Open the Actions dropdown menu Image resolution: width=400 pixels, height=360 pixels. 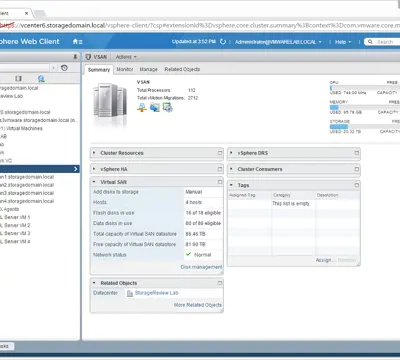[x=126, y=57]
